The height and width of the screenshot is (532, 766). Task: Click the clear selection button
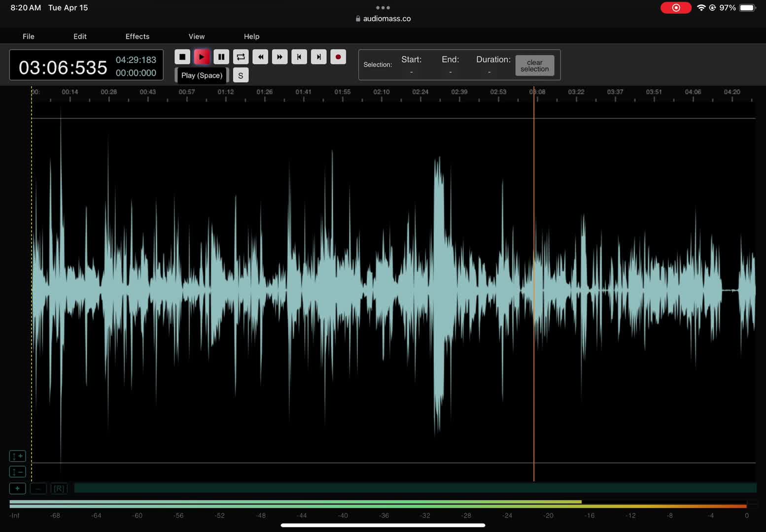click(534, 66)
